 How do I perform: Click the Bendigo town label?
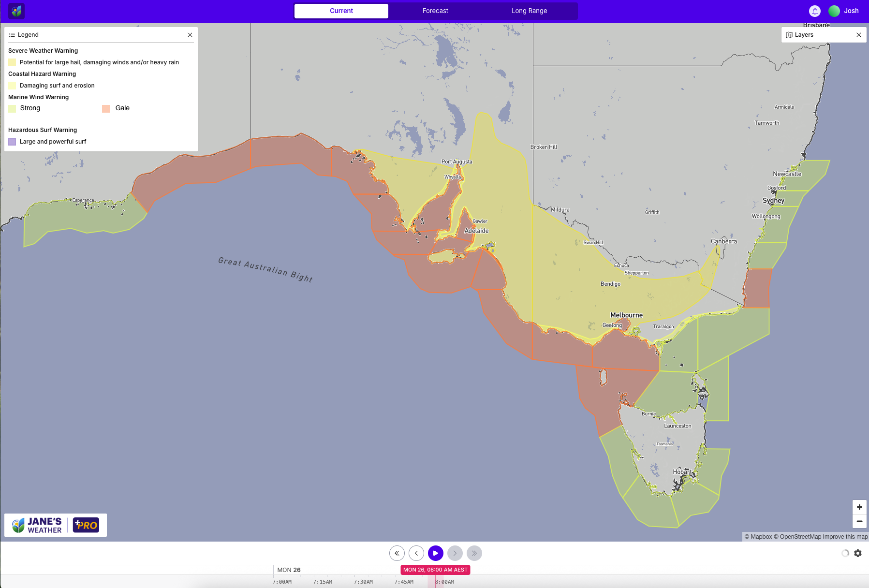(610, 284)
